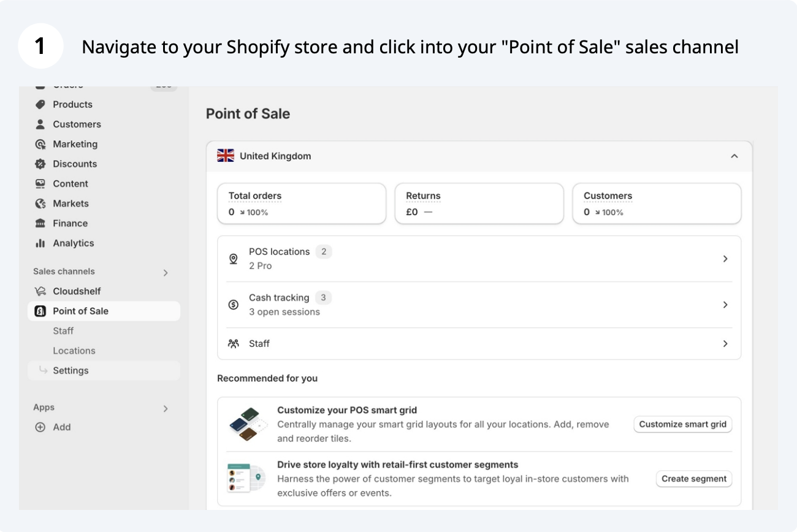797x532 pixels.
Task: Click the Staff people icon in the card
Action: (234, 344)
